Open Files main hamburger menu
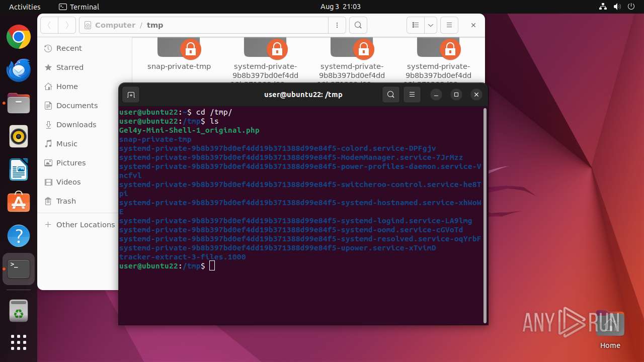The width and height of the screenshot is (644, 362). click(449, 25)
